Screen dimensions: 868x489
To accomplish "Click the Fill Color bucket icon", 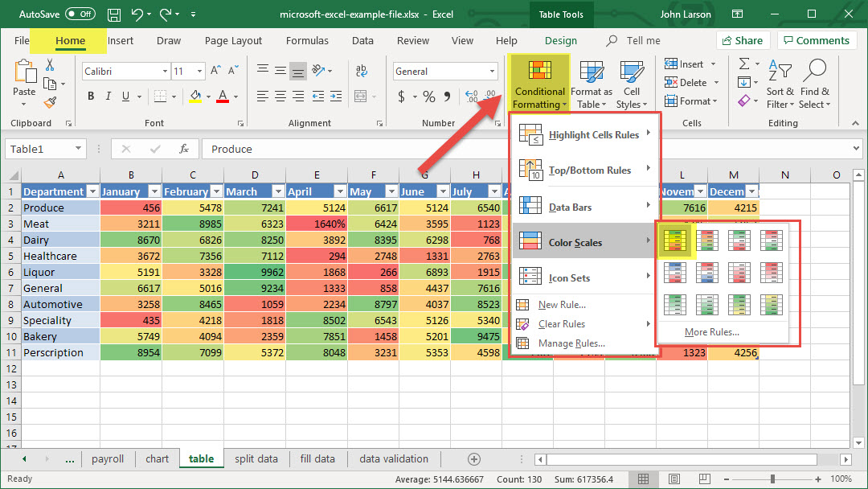I will pos(195,97).
